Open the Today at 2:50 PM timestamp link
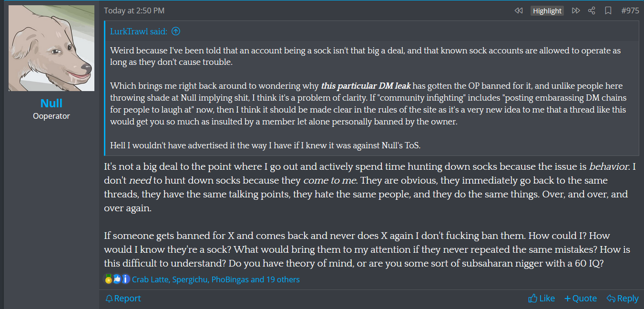The image size is (644, 309). (x=134, y=10)
